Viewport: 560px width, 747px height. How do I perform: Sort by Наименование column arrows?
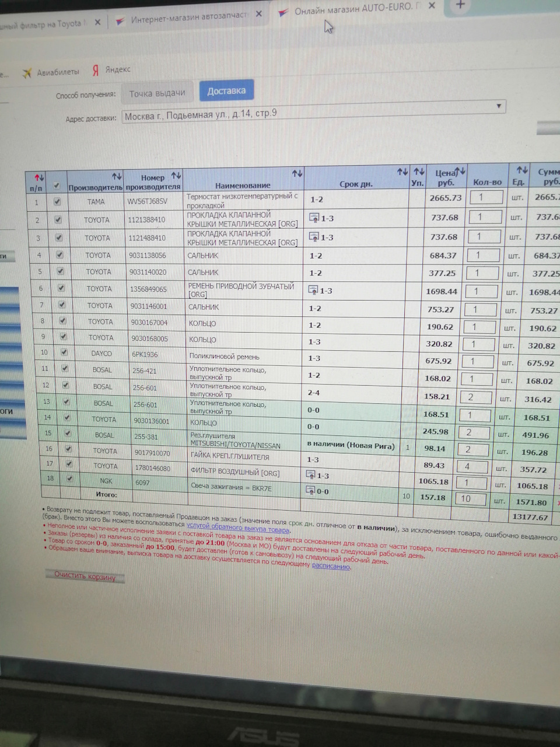point(297,173)
